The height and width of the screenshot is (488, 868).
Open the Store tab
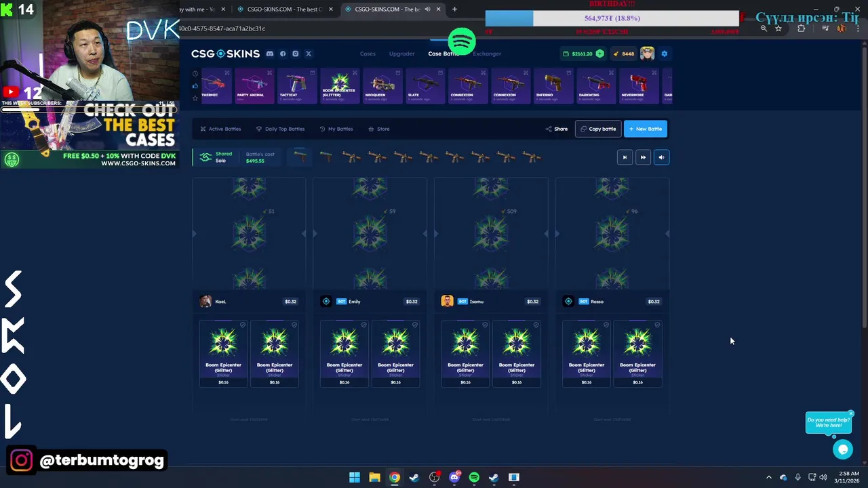point(378,129)
